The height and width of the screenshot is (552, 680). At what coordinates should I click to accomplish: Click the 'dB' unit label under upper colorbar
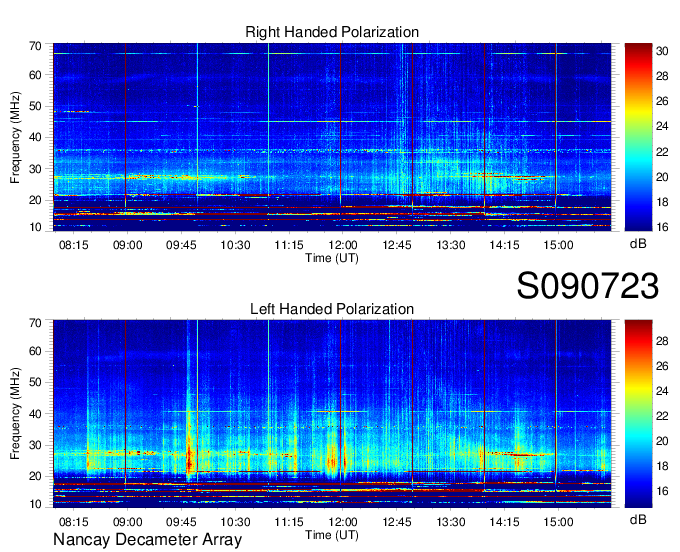point(638,244)
